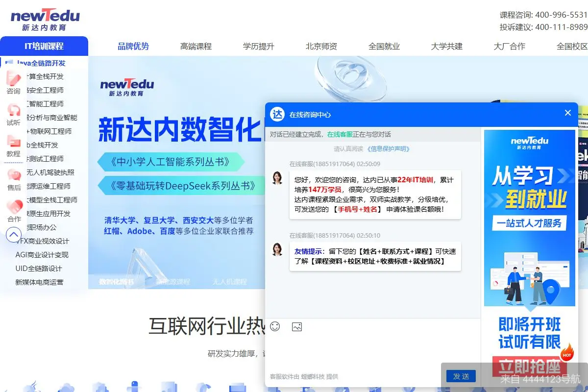Switch to the 品牌优势 navigation tab

point(133,46)
